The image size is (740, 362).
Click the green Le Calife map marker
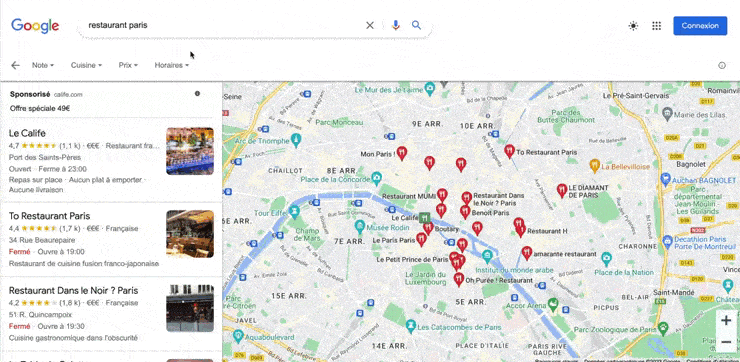(x=425, y=218)
